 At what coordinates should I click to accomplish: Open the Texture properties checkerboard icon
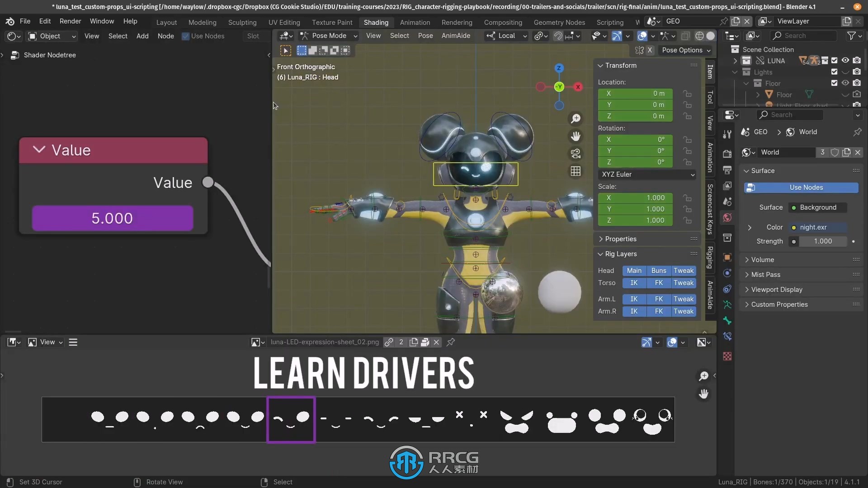[x=727, y=356]
